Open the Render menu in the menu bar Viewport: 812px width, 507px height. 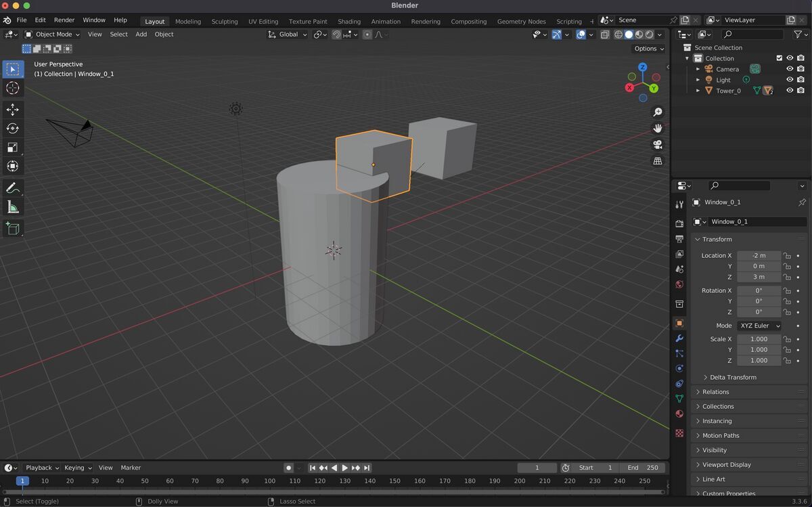[64, 20]
